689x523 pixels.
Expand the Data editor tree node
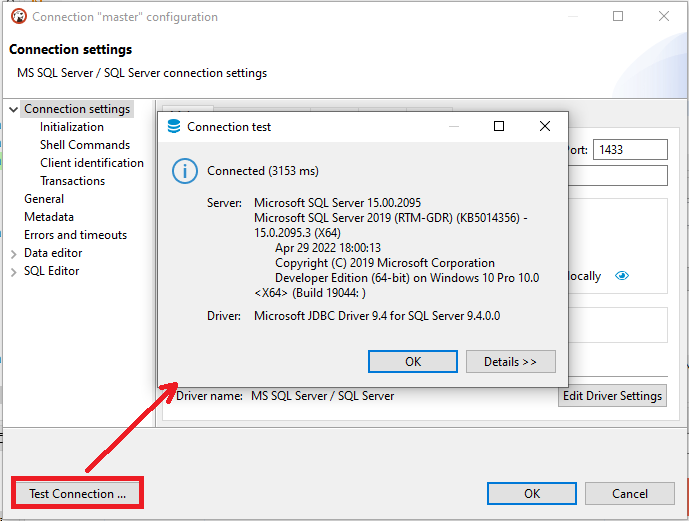coord(14,254)
